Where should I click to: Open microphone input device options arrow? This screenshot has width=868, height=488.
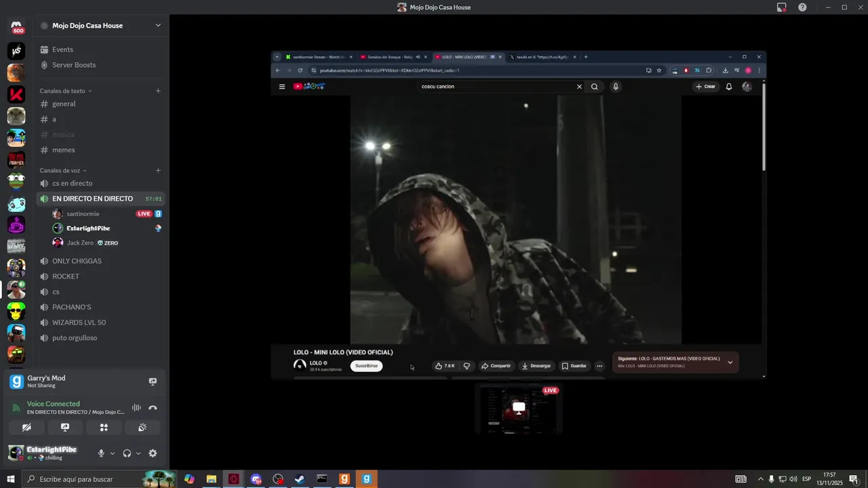pyautogui.click(x=113, y=453)
